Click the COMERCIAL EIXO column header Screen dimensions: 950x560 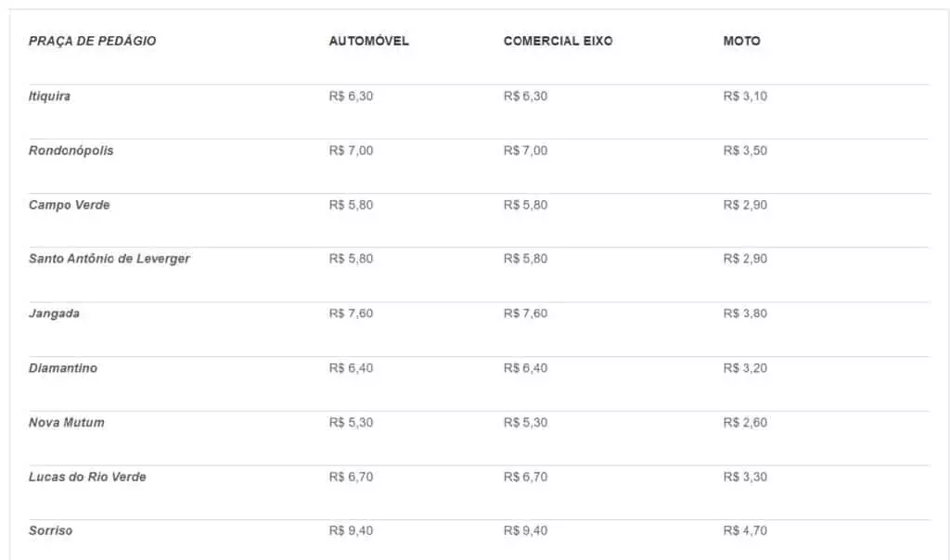558,41
